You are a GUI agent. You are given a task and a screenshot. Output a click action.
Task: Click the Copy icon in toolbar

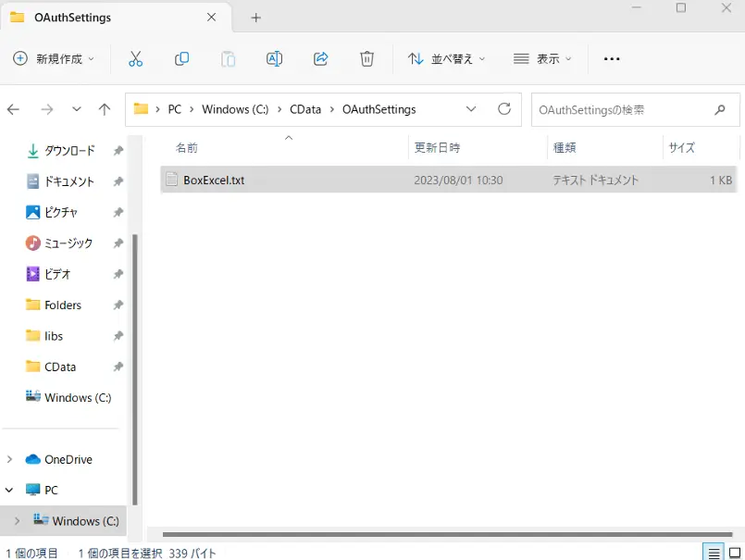click(181, 59)
